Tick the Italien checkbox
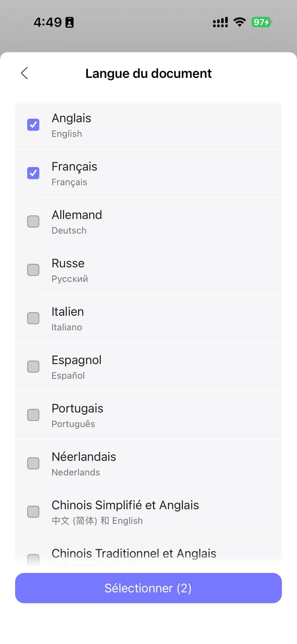Screen dimensions: 297x644 pyautogui.click(x=33, y=318)
